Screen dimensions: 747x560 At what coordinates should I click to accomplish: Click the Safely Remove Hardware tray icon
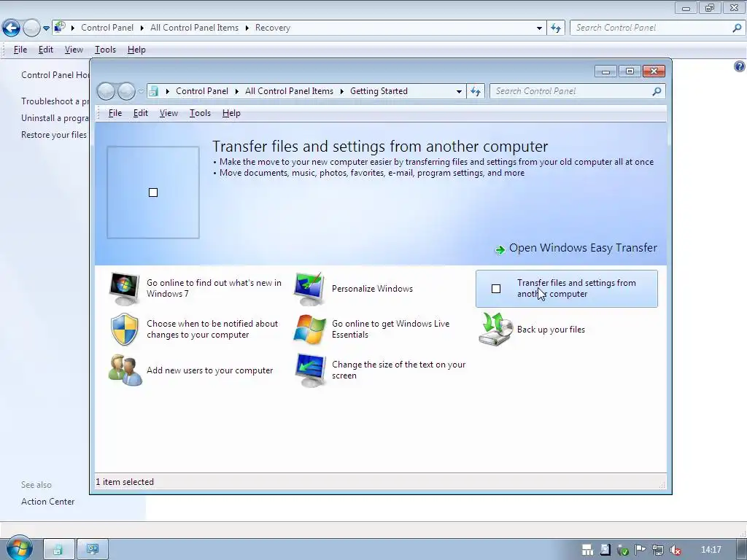coord(623,550)
